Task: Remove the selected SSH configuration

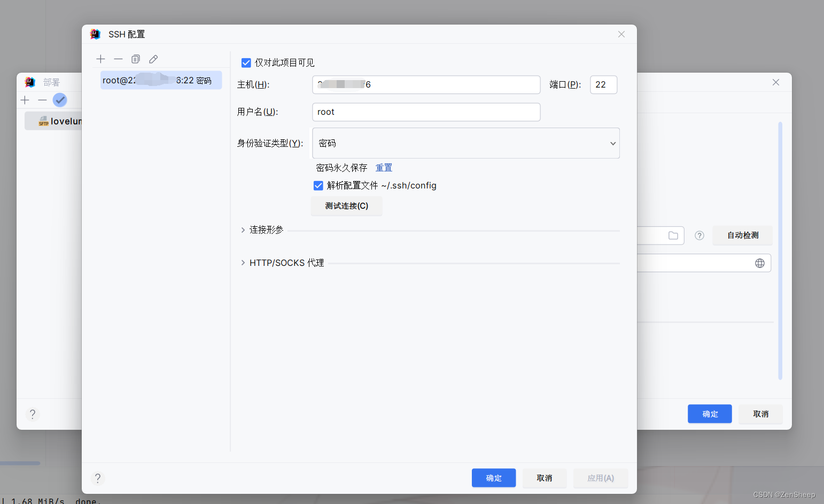Action: [x=118, y=59]
